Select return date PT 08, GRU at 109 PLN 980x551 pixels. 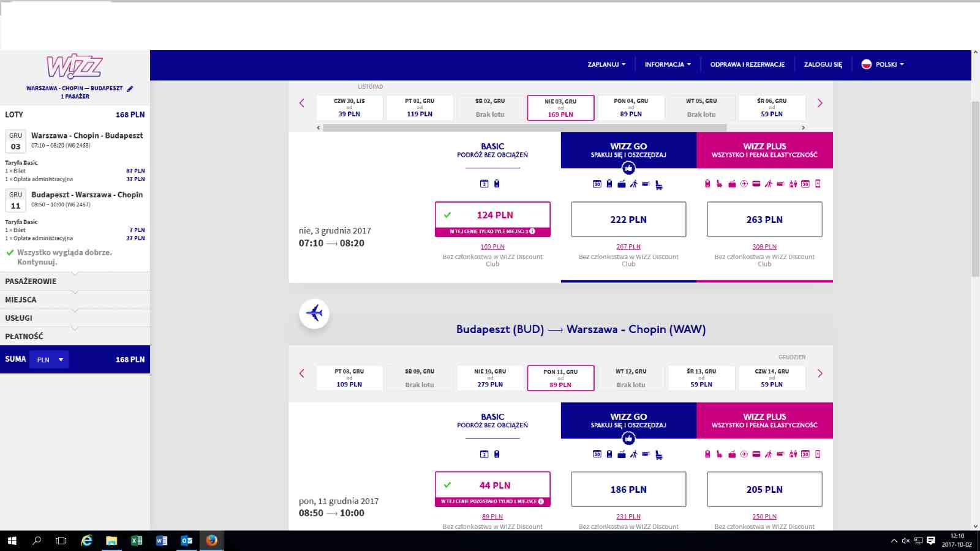coord(349,378)
